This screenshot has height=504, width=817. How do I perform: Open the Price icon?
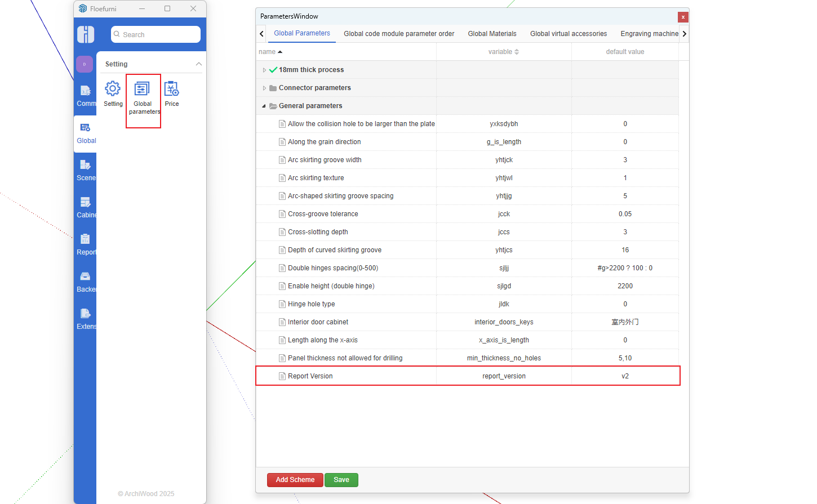[x=171, y=89]
